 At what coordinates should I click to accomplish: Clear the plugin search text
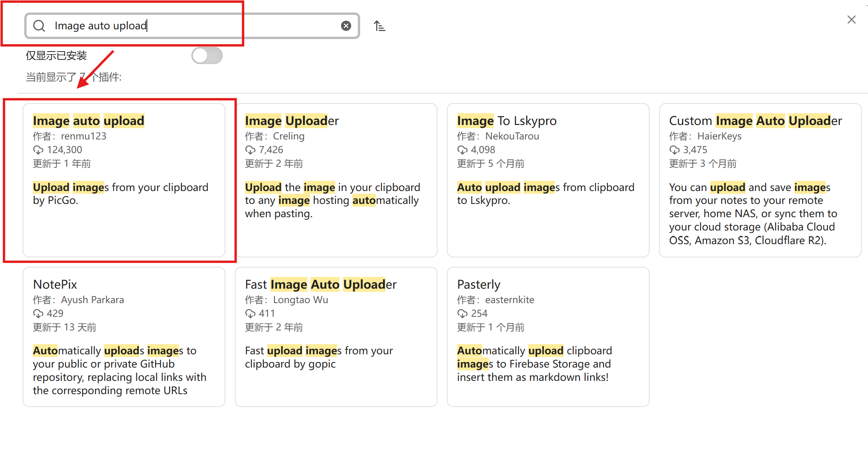[x=346, y=26]
